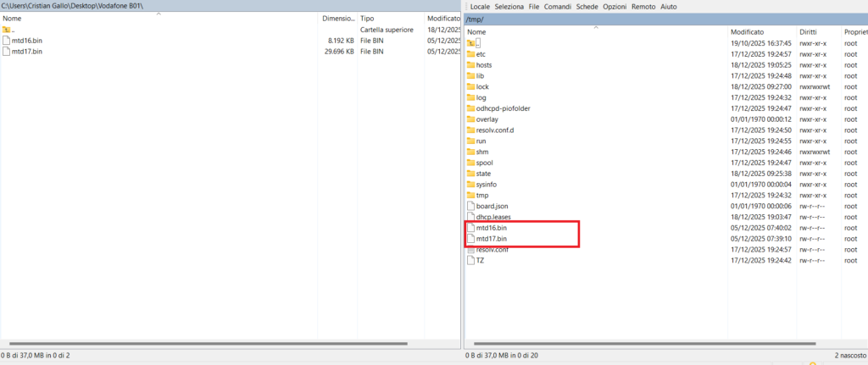The width and height of the screenshot is (868, 365).
Task: Select the TZ file icon
Action: pos(471,260)
